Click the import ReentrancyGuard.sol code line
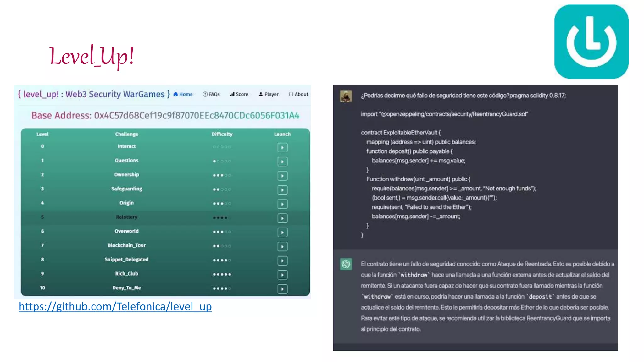 [x=444, y=114]
